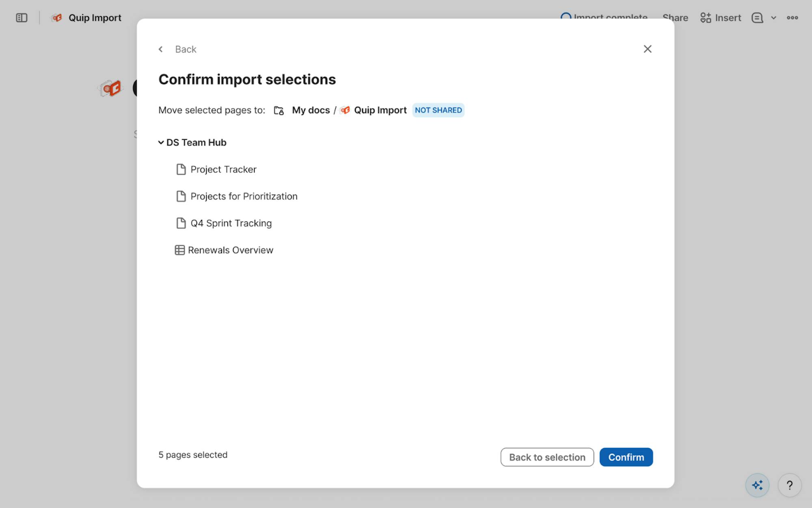Image resolution: width=812 pixels, height=508 pixels.
Task: Select the Q4 Sprint Tracking page
Action: [231, 223]
